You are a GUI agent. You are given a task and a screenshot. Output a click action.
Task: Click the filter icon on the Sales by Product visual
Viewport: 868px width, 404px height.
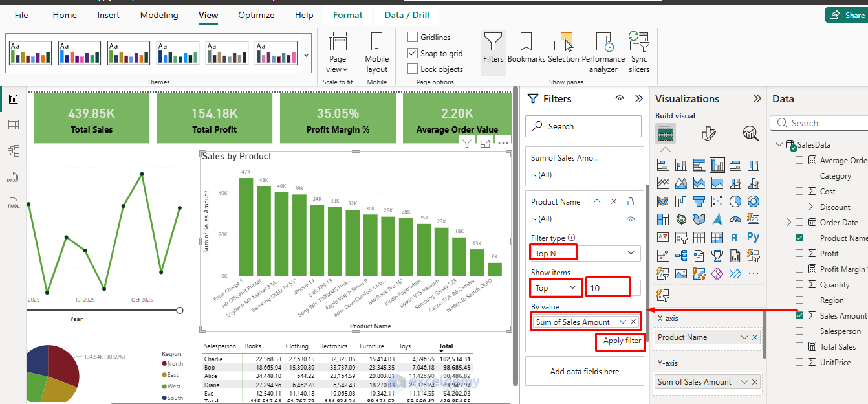pyautogui.click(x=466, y=143)
